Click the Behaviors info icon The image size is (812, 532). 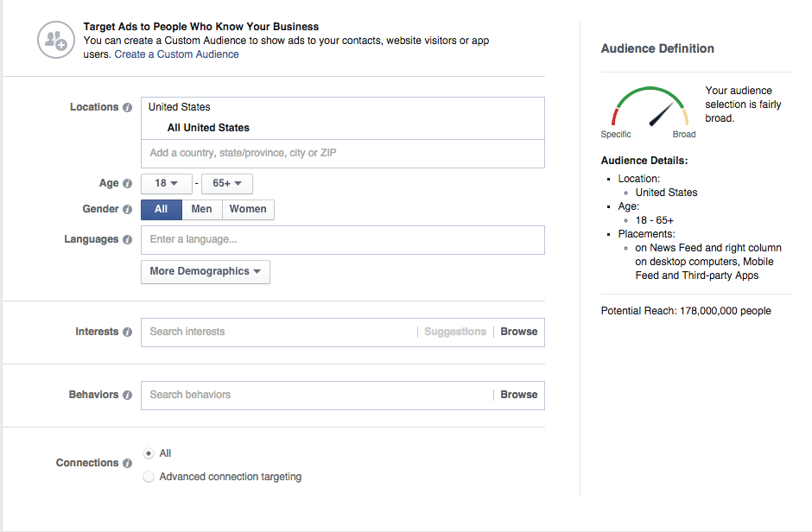click(x=127, y=395)
